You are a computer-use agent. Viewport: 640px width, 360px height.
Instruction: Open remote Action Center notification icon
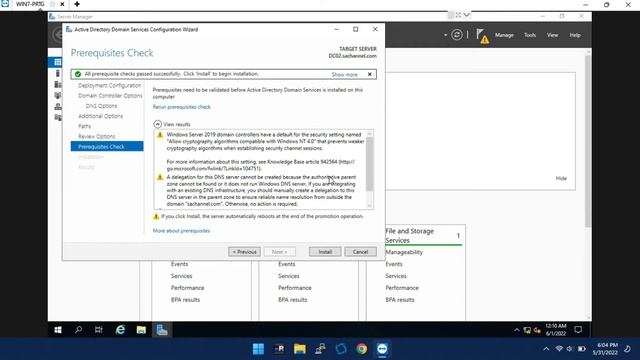pos(578,330)
